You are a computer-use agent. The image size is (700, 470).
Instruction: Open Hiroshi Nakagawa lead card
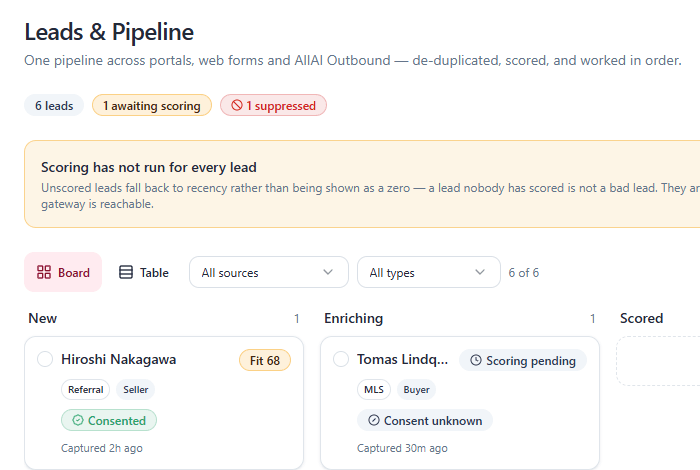(x=164, y=403)
